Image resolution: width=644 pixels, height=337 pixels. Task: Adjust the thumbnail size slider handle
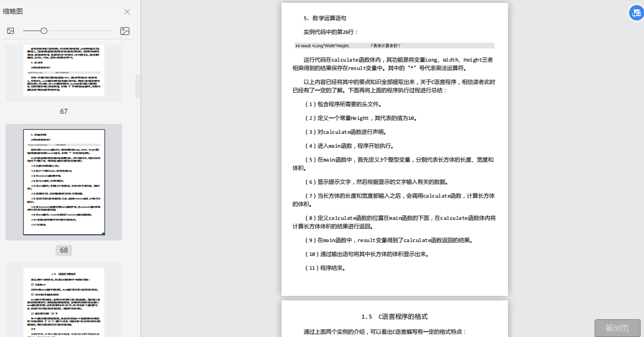tap(43, 31)
